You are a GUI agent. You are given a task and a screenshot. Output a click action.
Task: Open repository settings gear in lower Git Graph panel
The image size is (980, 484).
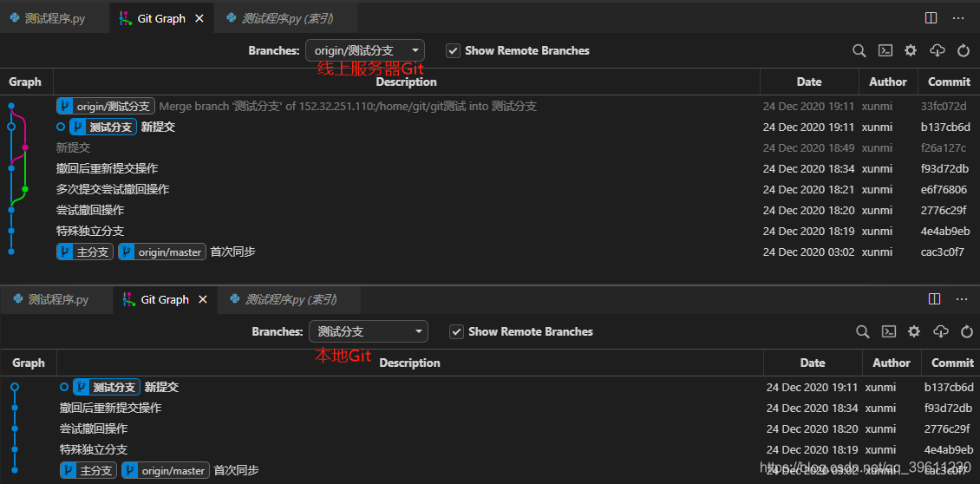[914, 331]
